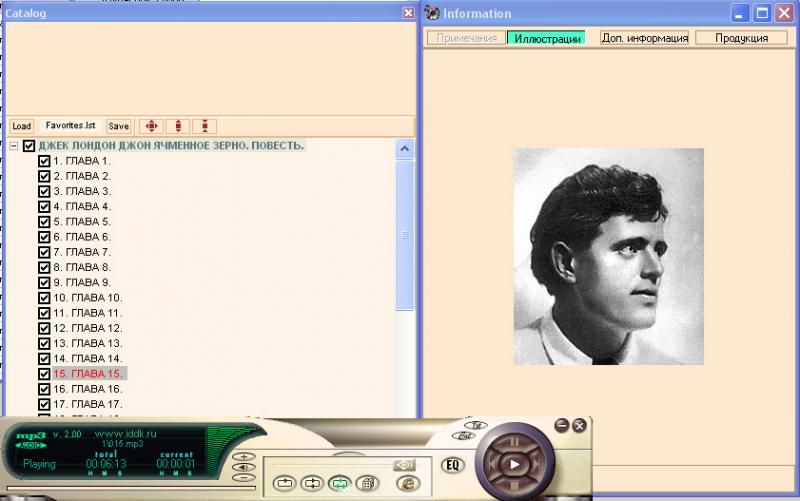This screenshot has height=501, width=800.
Task: Uncheck the box for 1. ГЛАВА 1.
Action: tap(44, 161)
